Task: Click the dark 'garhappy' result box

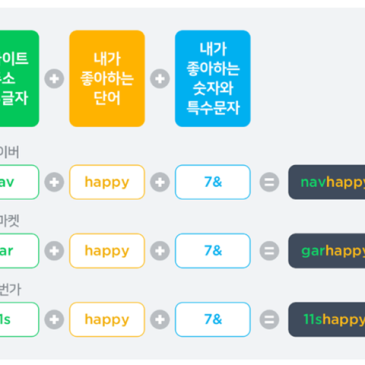Action: point(327,251)
